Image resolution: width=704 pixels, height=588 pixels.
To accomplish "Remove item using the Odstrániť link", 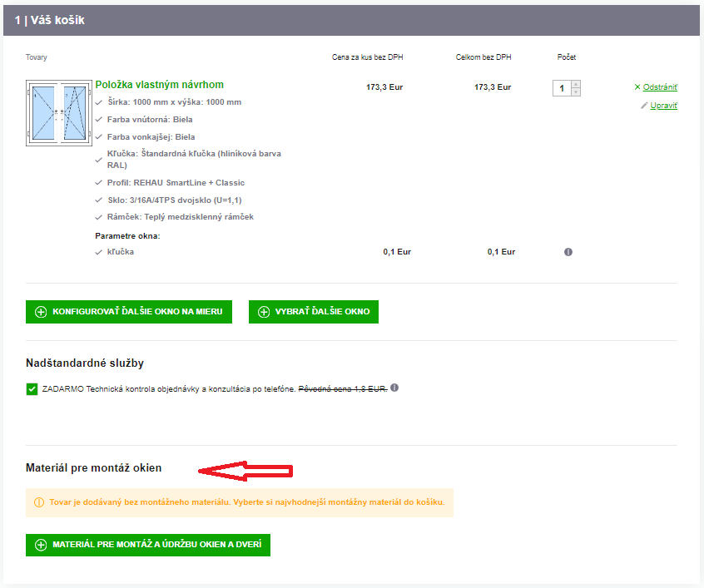I will click(x=660, y=87).
